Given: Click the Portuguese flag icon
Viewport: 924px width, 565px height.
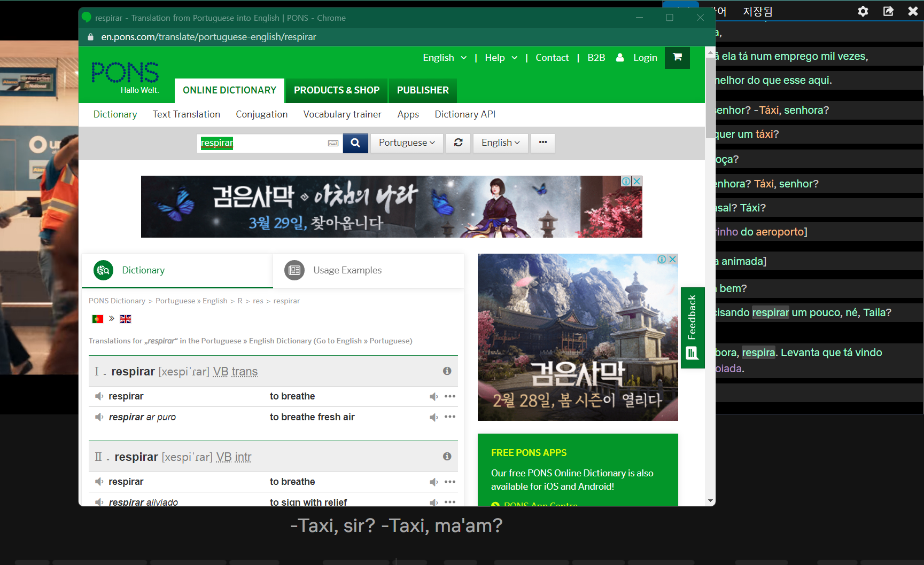Looking at the screenshot, I should [x=98, y=319].
